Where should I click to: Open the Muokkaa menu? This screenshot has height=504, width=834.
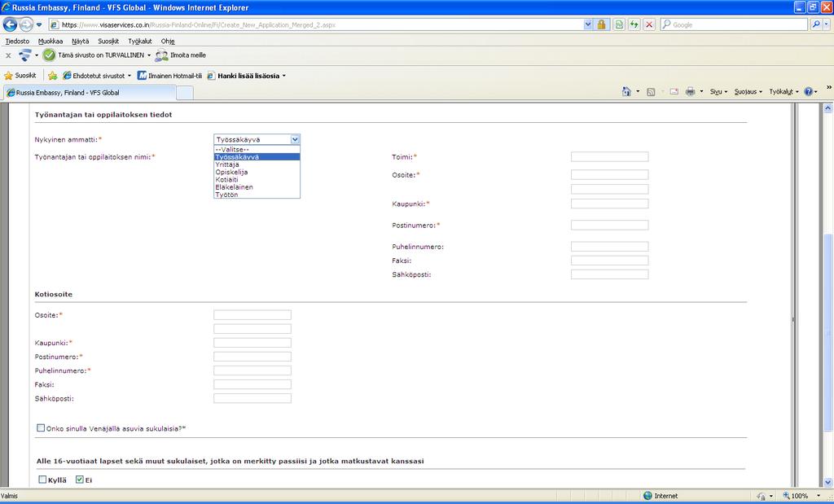coord(50,41)
